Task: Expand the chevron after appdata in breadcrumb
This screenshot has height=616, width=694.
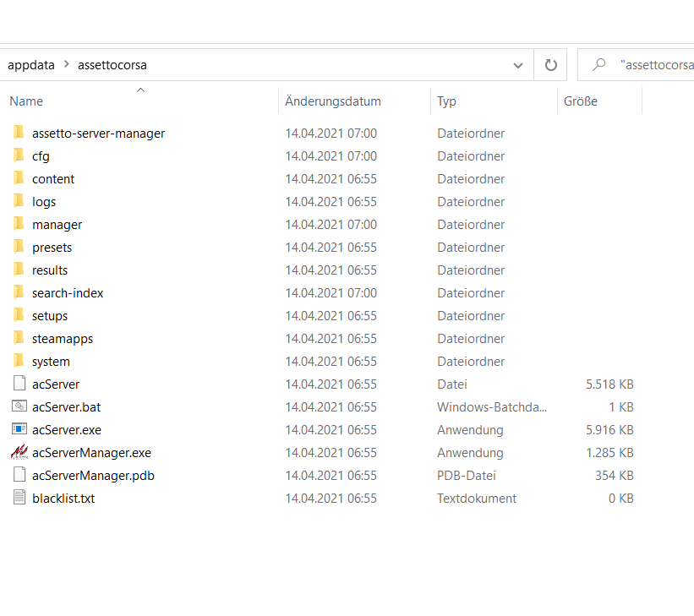Action: pos(67,64)
